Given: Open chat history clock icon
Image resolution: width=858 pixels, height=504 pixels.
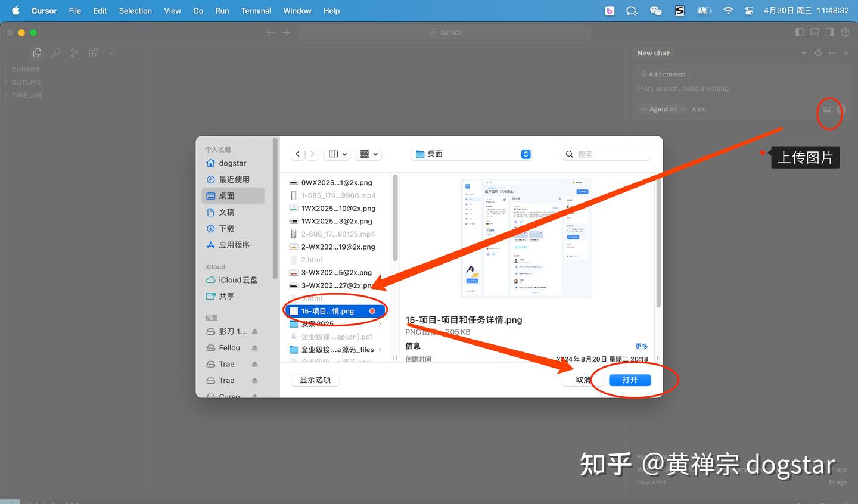Looking at the screenshot, I should click(817, 52).
